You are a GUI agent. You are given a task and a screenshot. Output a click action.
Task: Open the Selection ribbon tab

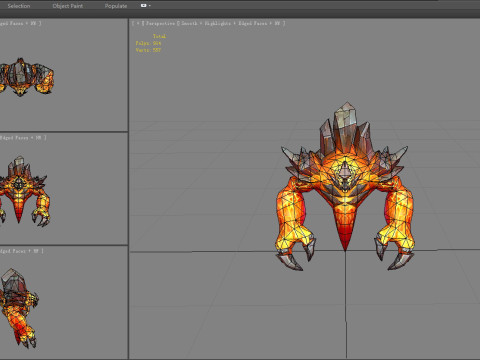tap(19, 6)
